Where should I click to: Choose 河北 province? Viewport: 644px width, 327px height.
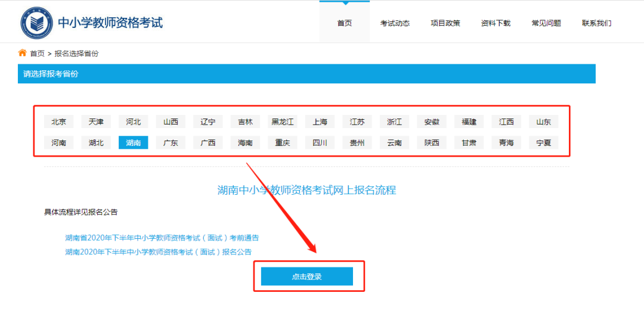tap(134, 122)
